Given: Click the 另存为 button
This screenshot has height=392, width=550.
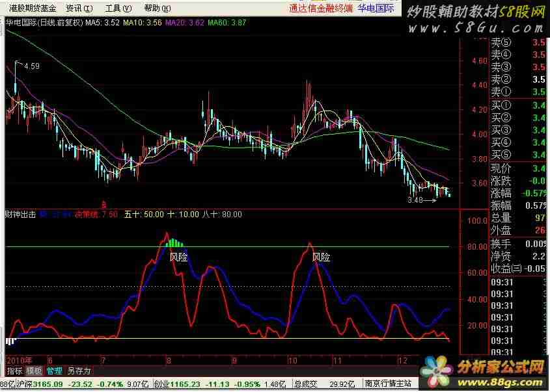Looking at the screenshot, I should [x=79, y=371].
